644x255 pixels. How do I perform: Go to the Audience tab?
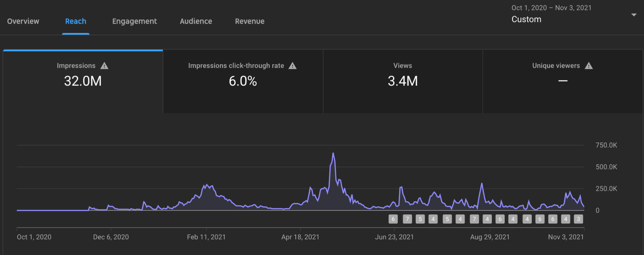point(196,21)
